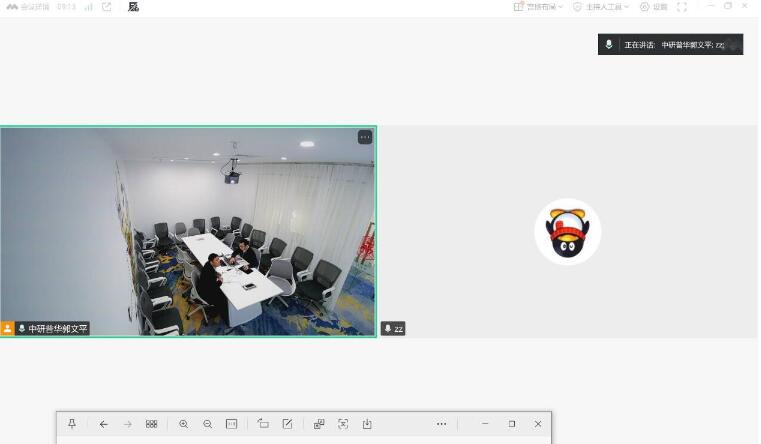Open the more options ellipsis on video tile

point(365,137)
